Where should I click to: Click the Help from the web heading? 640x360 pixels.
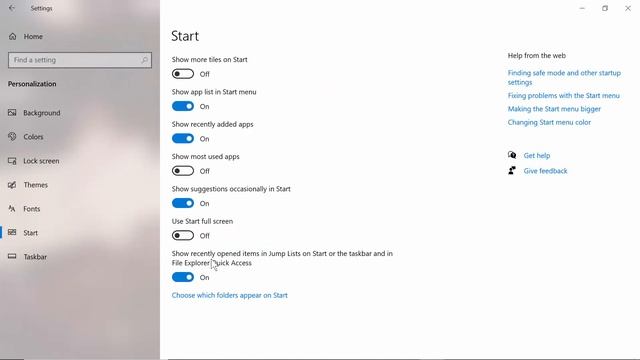click(536, 56)
